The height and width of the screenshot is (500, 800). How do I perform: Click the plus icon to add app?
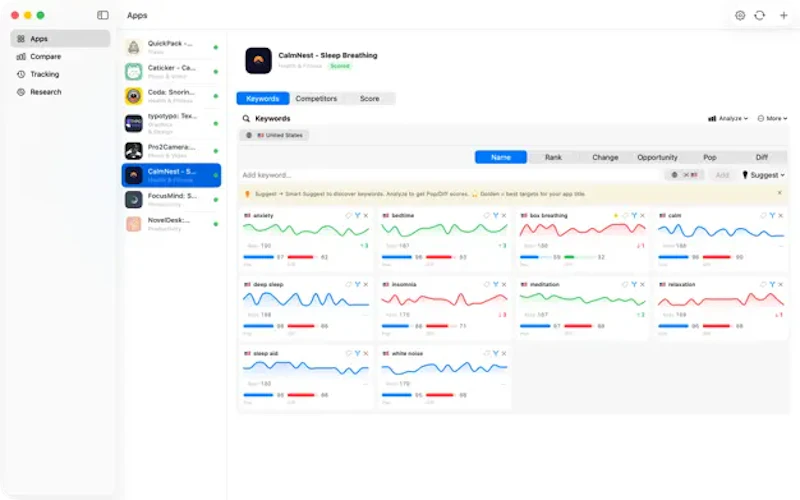click(x=784, y=15)
